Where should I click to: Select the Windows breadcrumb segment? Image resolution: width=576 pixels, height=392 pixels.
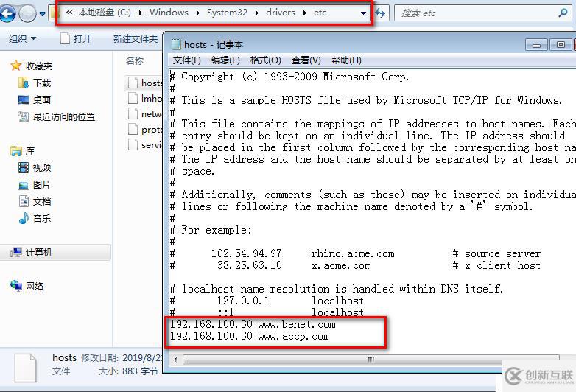(169, 13)
